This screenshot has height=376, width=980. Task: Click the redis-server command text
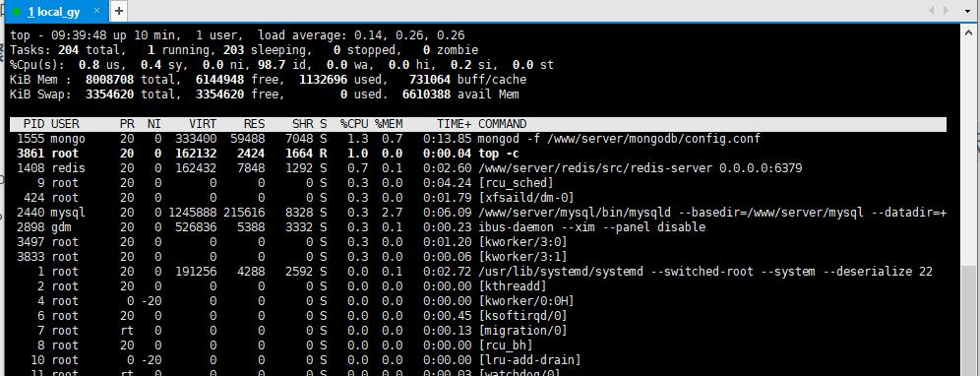[x=640, y=168]
